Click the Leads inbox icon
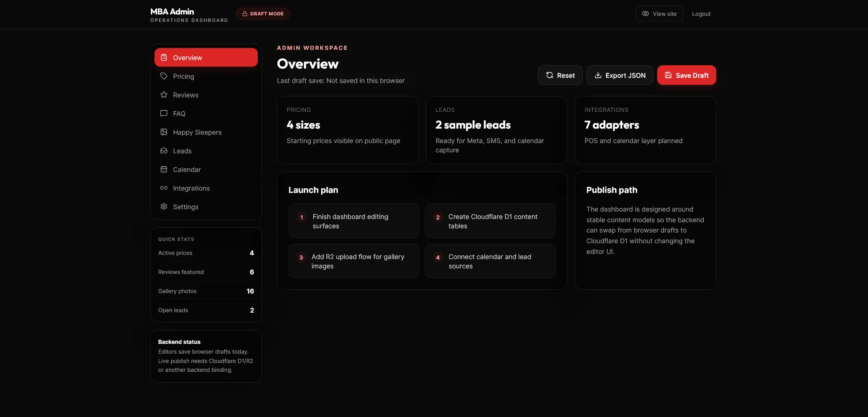 pyautogui.click(x=164, y=150)
